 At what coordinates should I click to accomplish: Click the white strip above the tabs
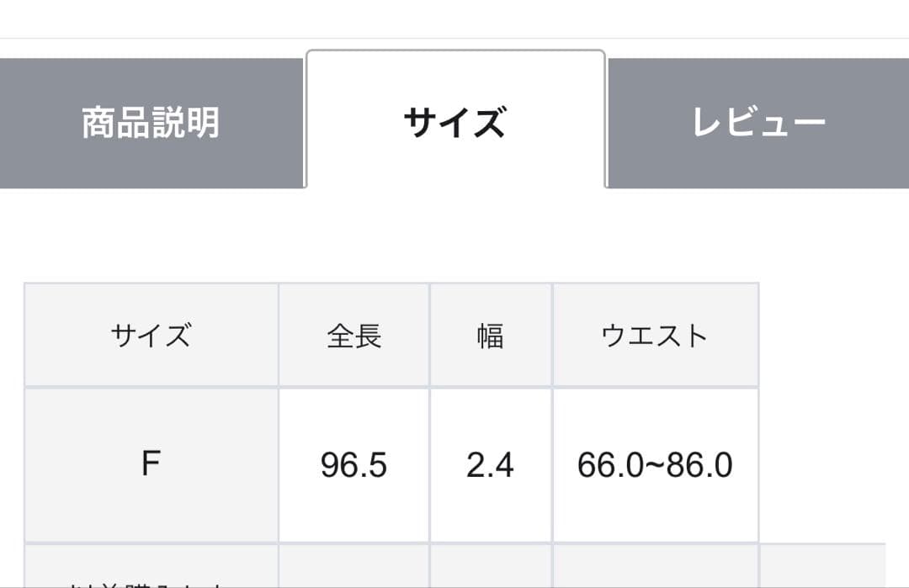click(x=454, y=19)
